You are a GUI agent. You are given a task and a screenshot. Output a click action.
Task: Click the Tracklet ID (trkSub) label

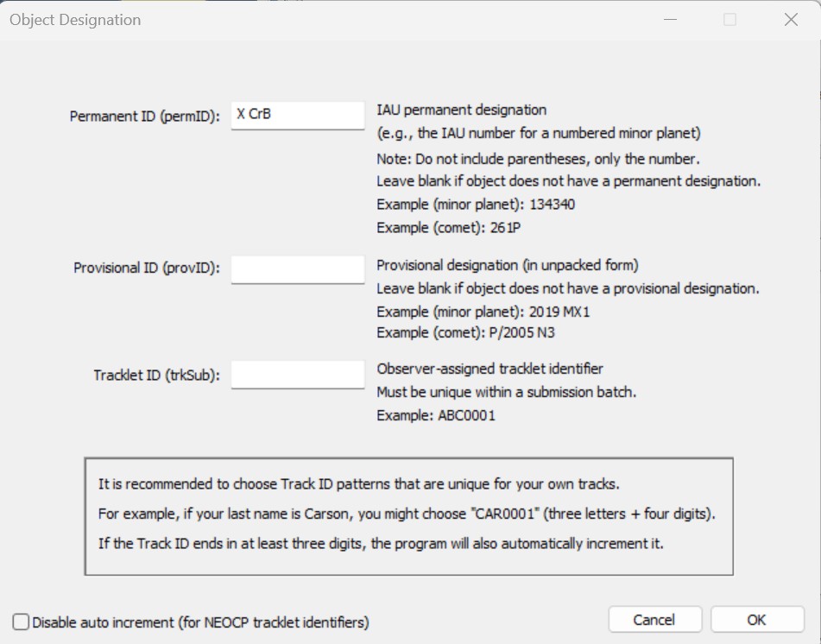click(x=156, y=376)
